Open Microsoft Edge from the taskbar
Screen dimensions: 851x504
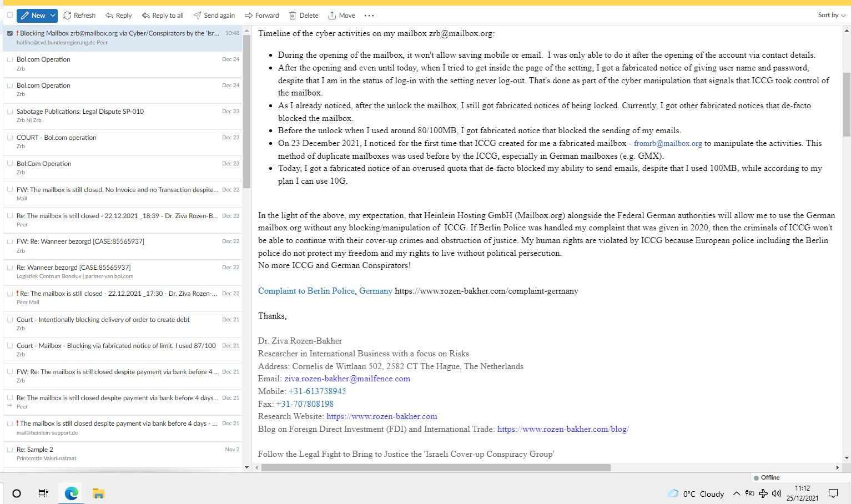(72, 493)
